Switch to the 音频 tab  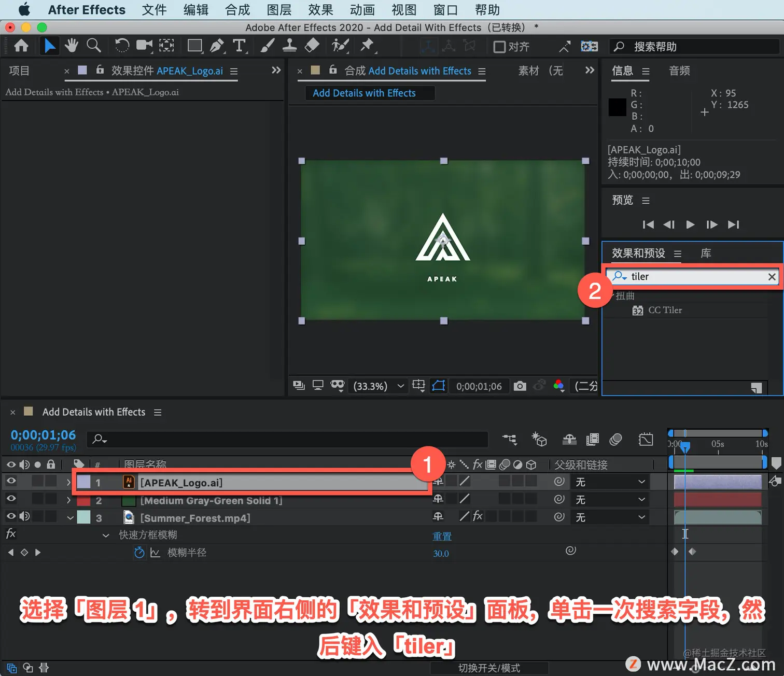tap(679, 71)
